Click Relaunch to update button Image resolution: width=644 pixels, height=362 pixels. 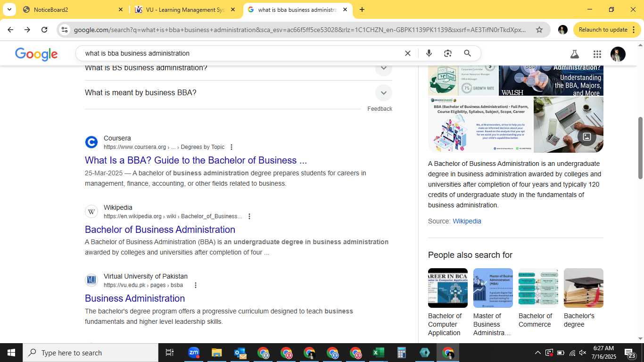[603, 30]
